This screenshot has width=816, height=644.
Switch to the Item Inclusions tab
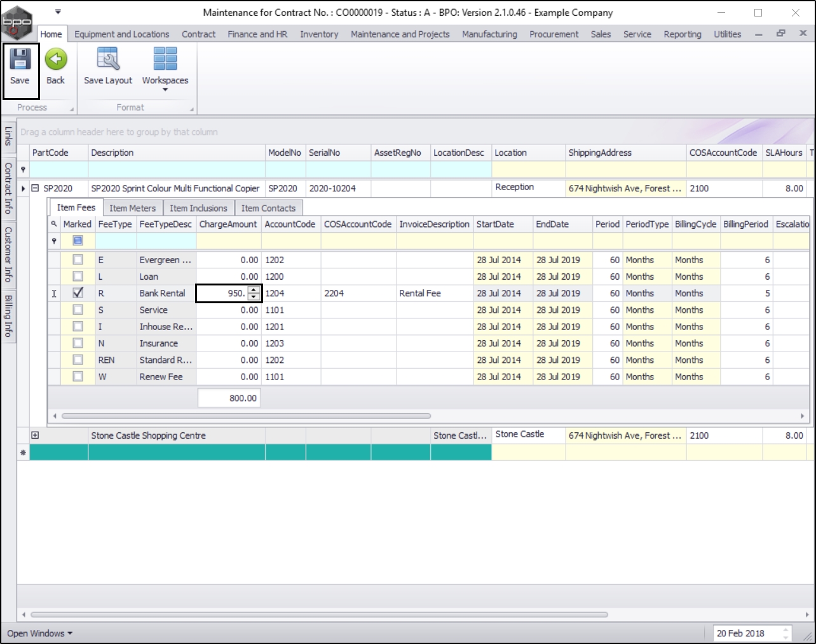(198, 208)
